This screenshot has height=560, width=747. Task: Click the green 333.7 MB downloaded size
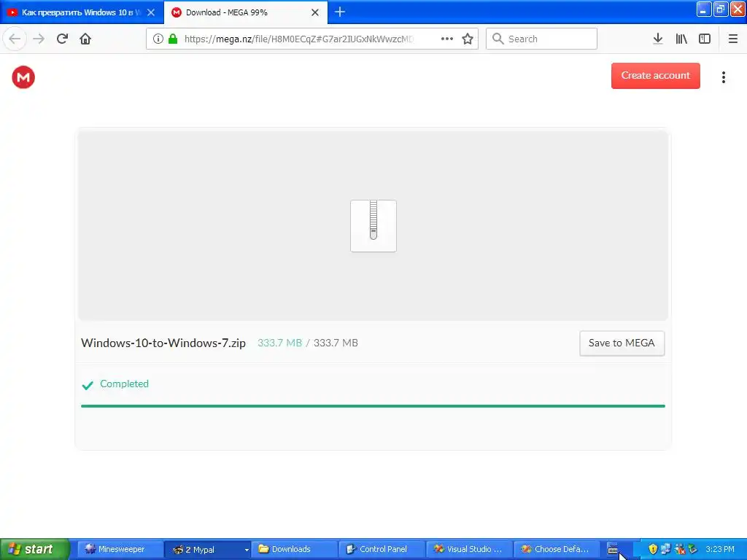(x=279, y=343)
